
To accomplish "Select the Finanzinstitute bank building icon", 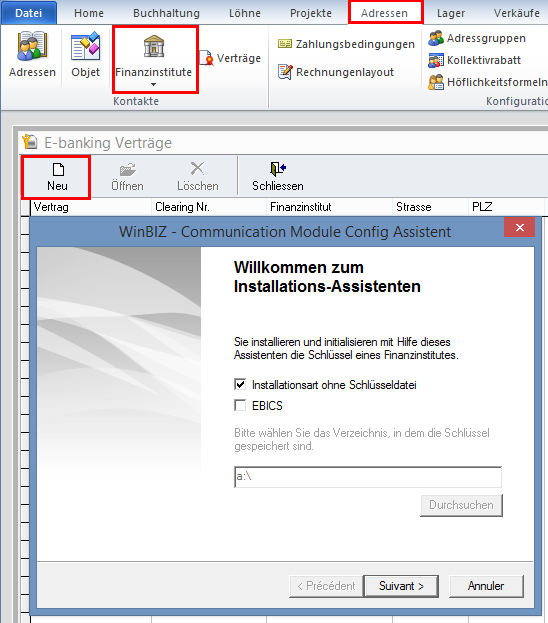I will 154,46.
